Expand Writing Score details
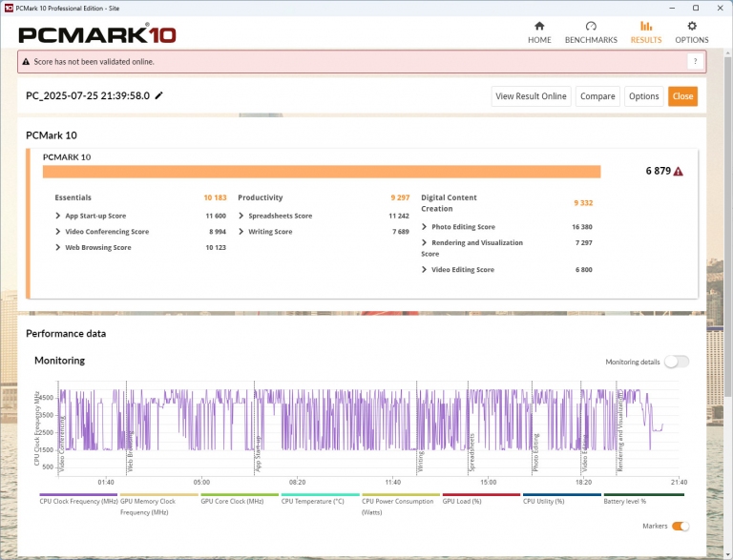Viewport: 733px width, 560px height. (x=241, y=232)
